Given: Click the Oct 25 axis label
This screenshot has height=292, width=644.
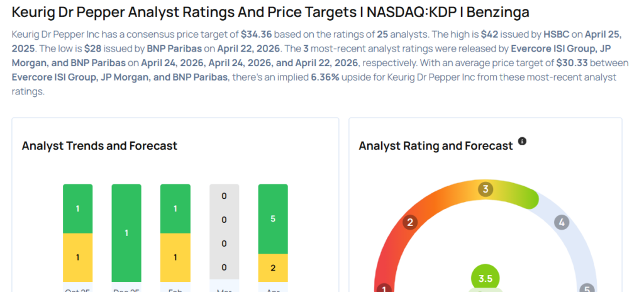Looking at the screenshot, I should tap(77, 289).
